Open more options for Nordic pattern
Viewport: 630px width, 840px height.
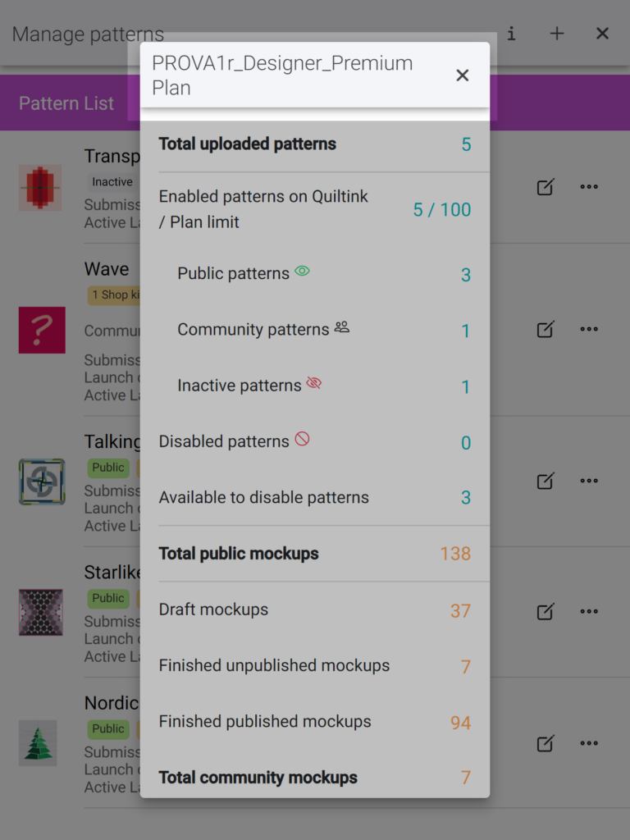coord(589,743)
